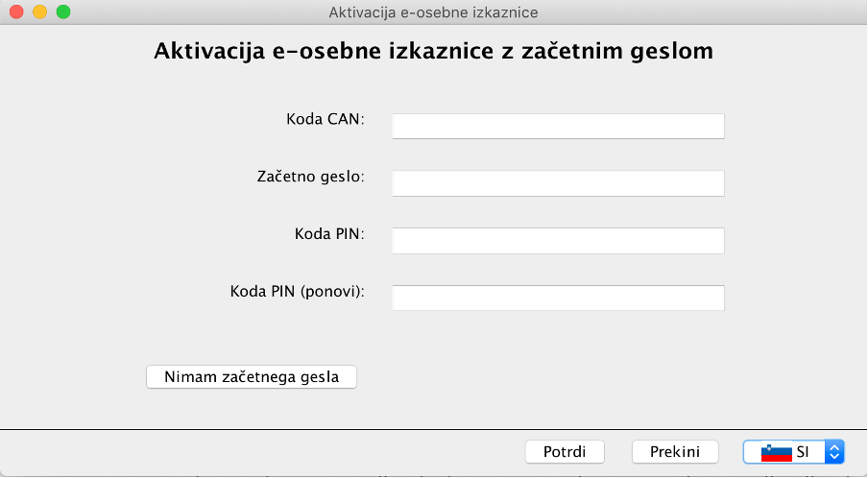Click the blue language selector arrows
Viewport: 868px width, 478px height.
pos(834,452)
